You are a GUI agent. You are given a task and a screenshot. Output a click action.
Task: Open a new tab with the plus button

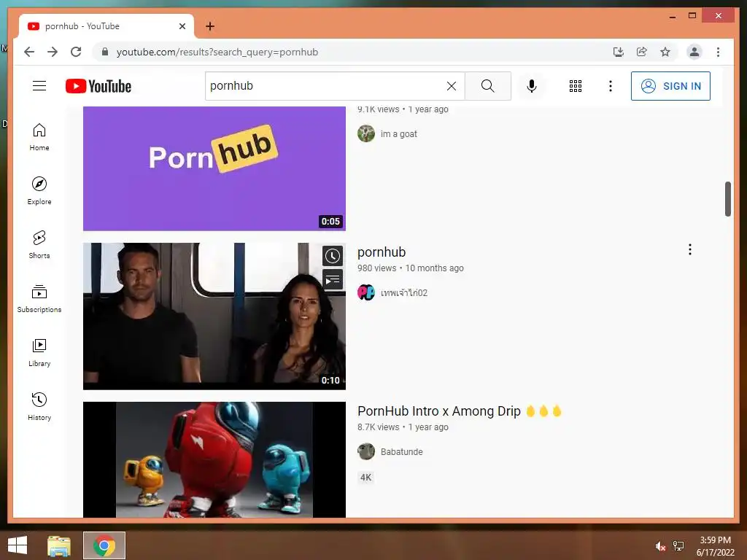pos(209,26)
